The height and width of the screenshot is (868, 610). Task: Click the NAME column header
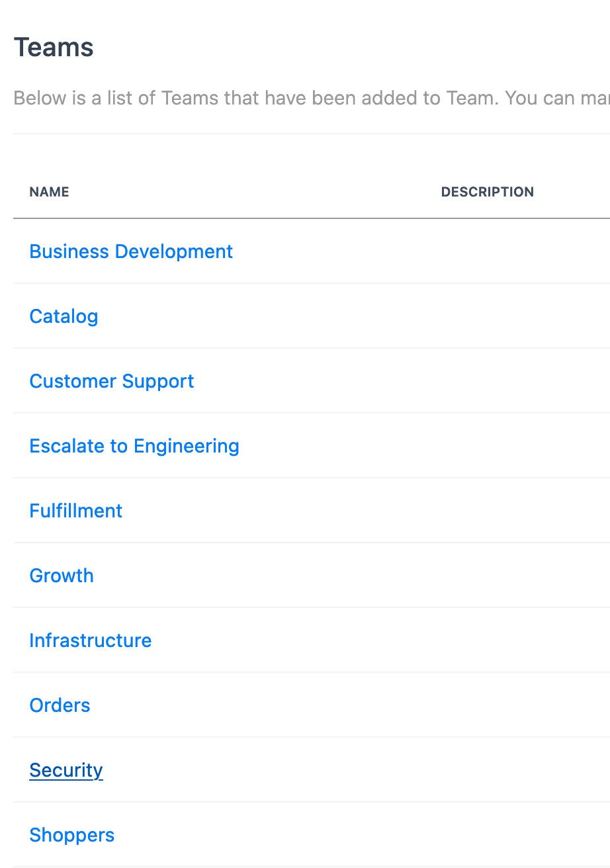[50, 192]
